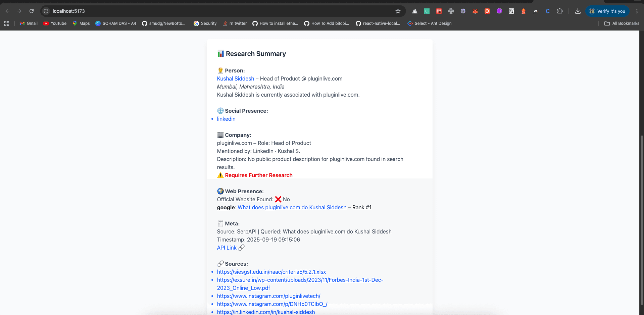Click the QR code extension icon
The image size is (644, 315).
511,11
